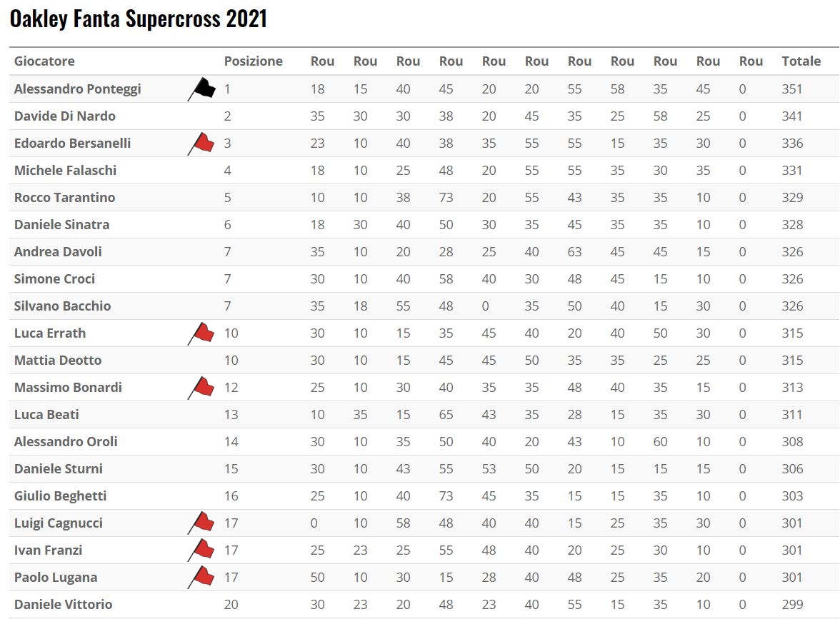Sort table by Posizione column header
This screenshot has height=619, width=840.
[253, 61]
